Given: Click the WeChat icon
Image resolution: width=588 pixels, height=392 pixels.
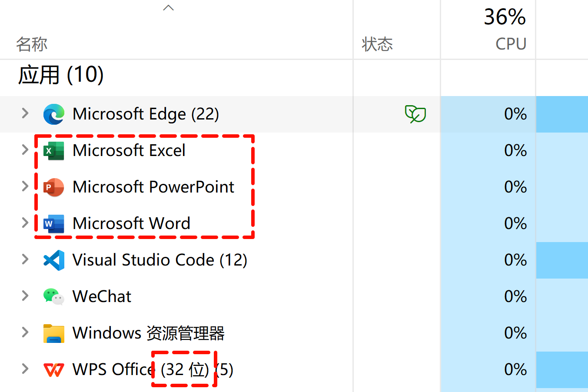Looking at the screenshot, I should 54,297.
